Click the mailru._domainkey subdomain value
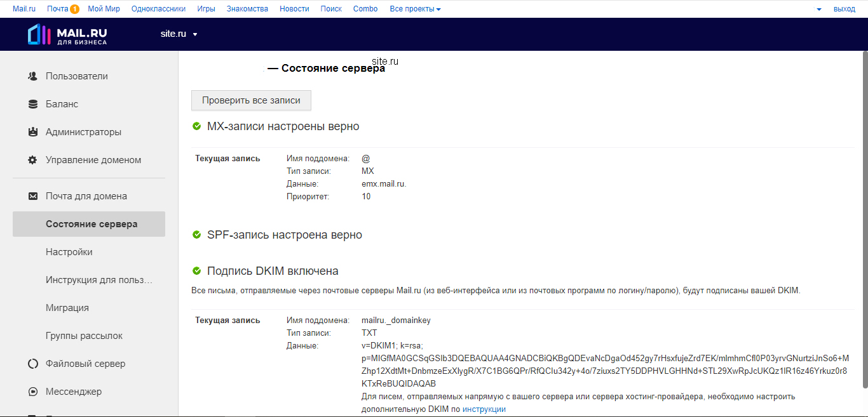The image size is (868, 417). (x=396, y=321)
